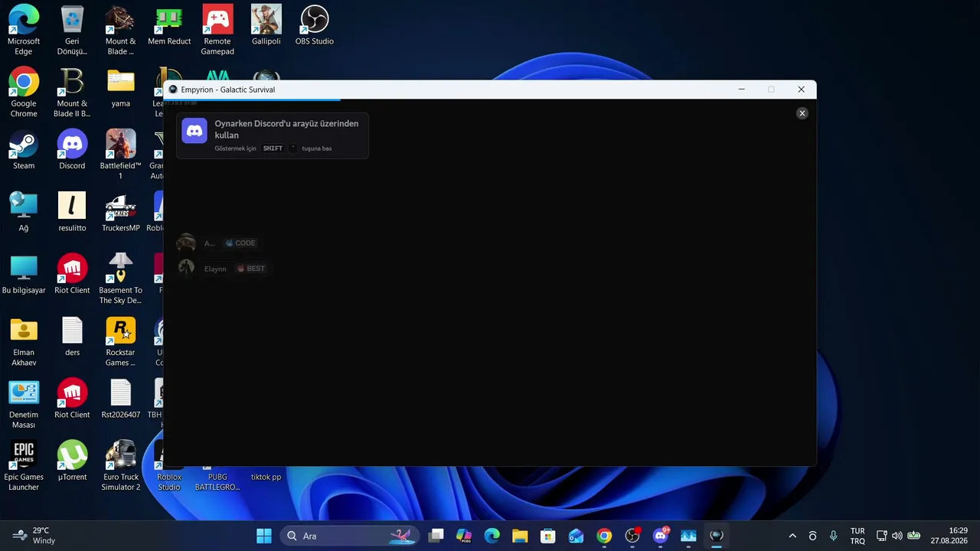Click the Discord logo in overlay notification
The height and width of the screenshot is (551, 980).
point(194,131)
